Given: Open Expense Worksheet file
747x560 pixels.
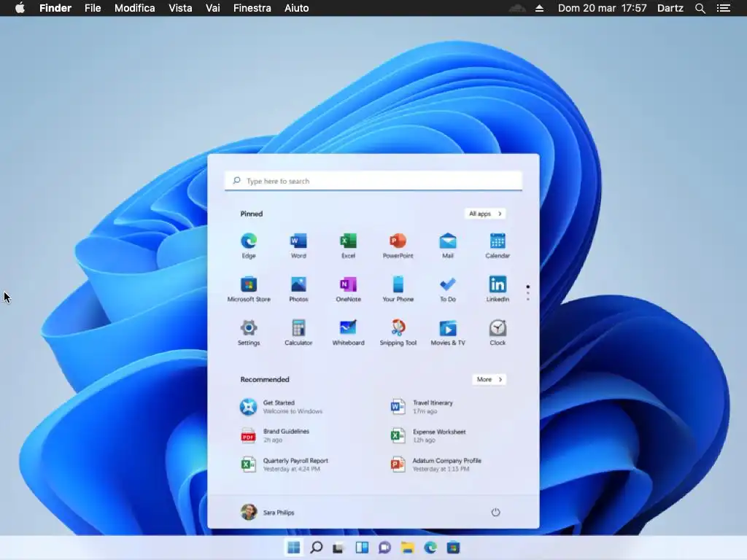Looking at the screenshot, I should pos(427,436).
